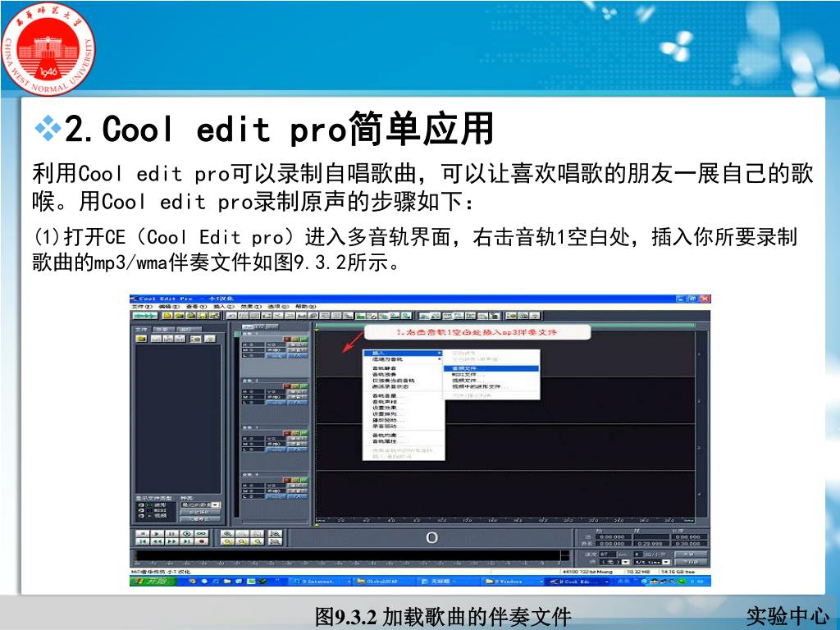840x630 pixels.
Task: Open the 插入(I) menu in the menu bar
Action: pos(224,307)
